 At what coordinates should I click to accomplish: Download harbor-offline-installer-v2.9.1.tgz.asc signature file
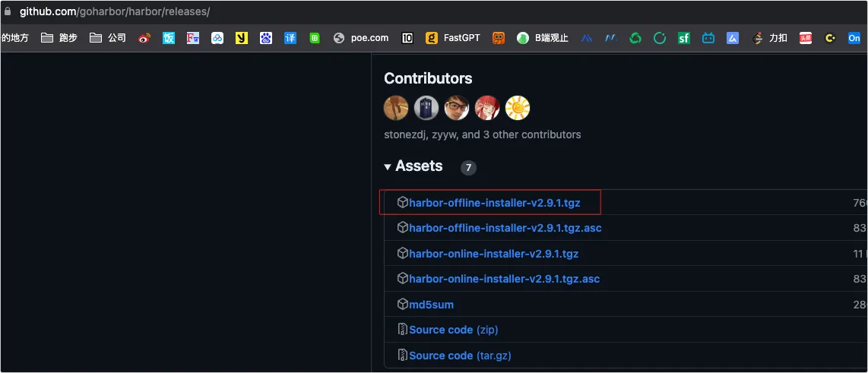505,228
